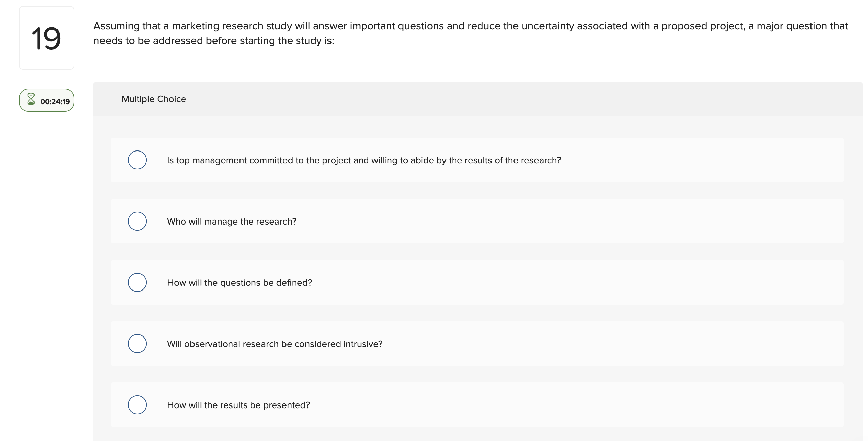Click the hourglass timer icon
This screenshot has width=868, height=441.
point(31,100)
